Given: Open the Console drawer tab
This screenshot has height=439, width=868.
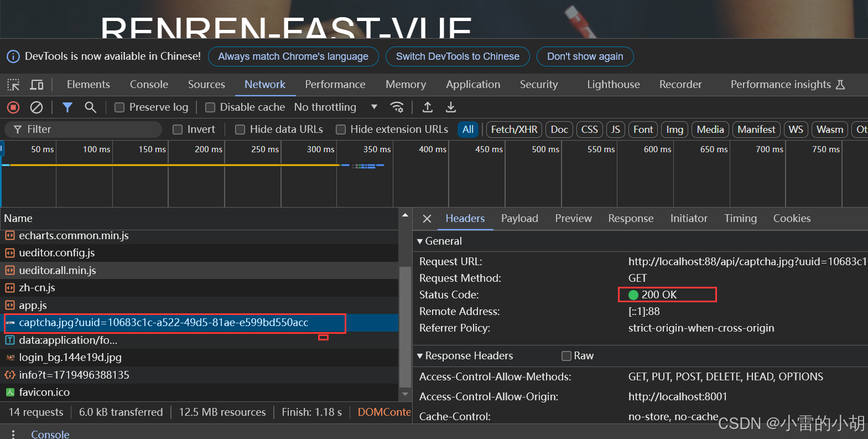Looking at the screenshot, I should (50, 434).
